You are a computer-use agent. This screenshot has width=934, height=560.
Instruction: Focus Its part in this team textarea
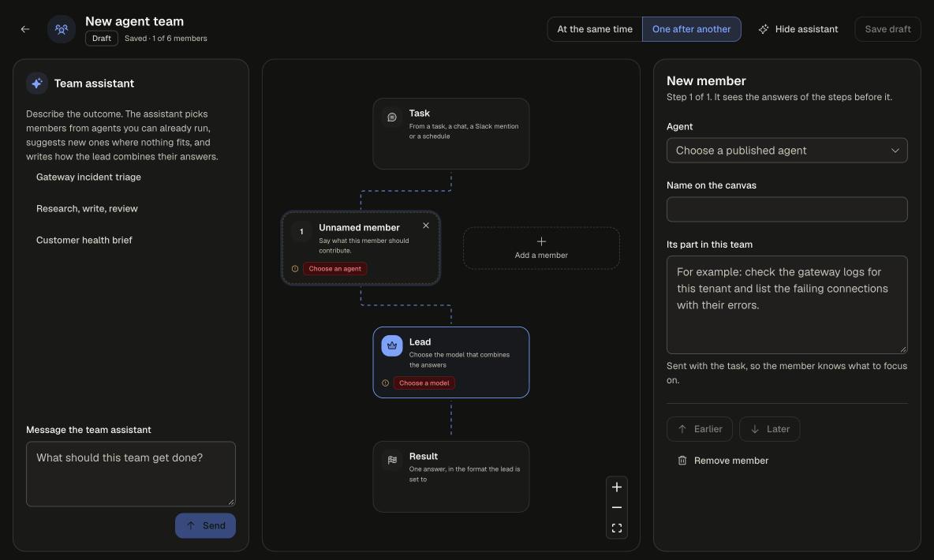point(786,305)
